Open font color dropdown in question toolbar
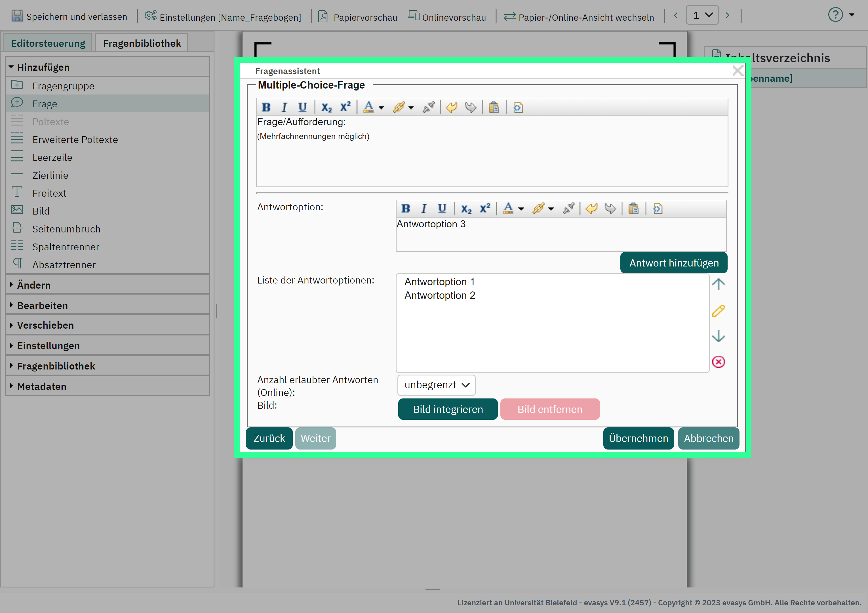868x613 pixels. coord(381,108)
